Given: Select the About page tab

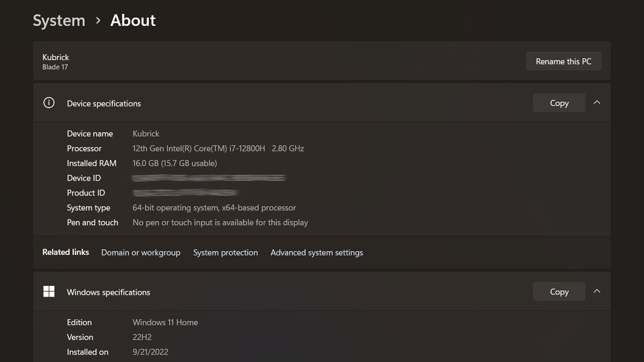Looking at the screenshot, I should coord(132,19).
